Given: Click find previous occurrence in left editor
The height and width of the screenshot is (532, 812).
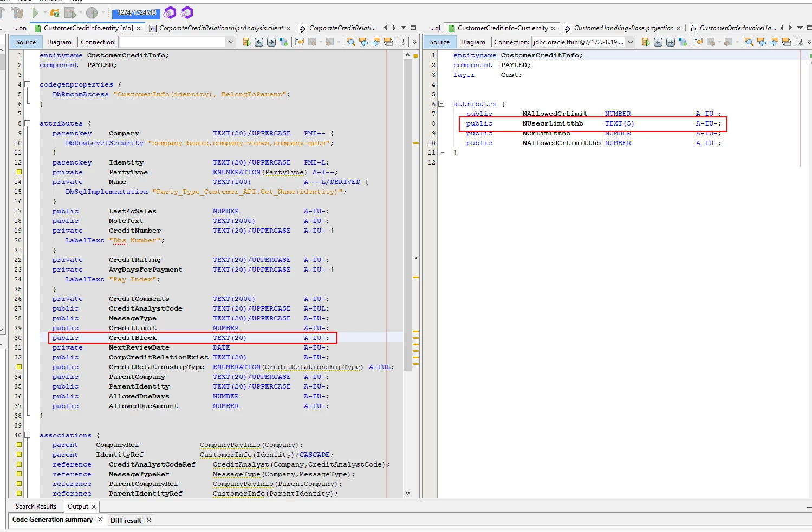Looking at the screenshot, I should tap(363, 42).
